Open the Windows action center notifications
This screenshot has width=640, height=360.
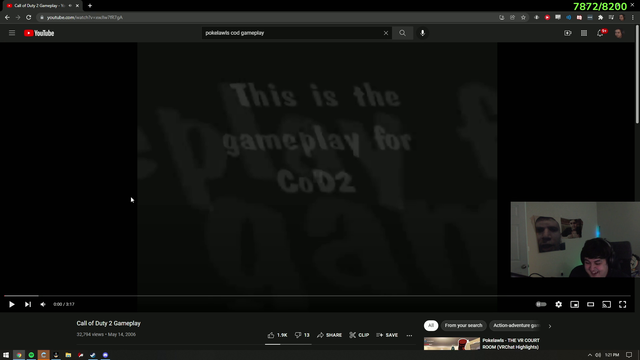click(629, 355)
